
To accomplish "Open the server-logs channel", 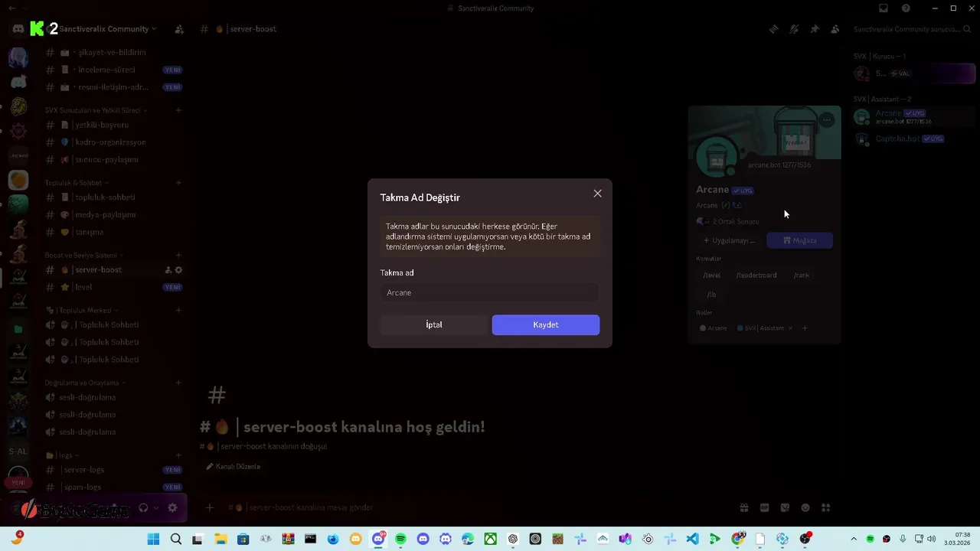I will point(113,470).
